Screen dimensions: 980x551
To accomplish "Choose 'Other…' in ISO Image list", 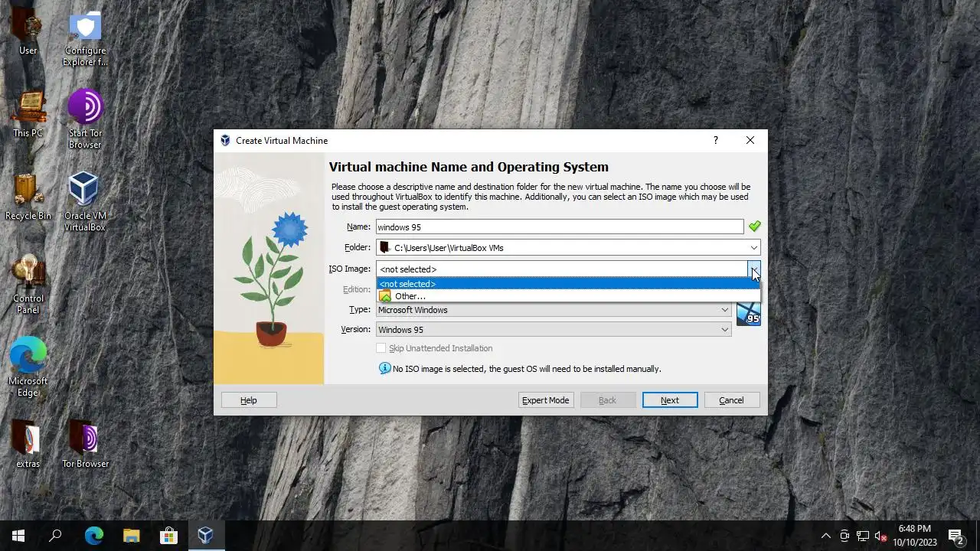I will coord(568,296).
